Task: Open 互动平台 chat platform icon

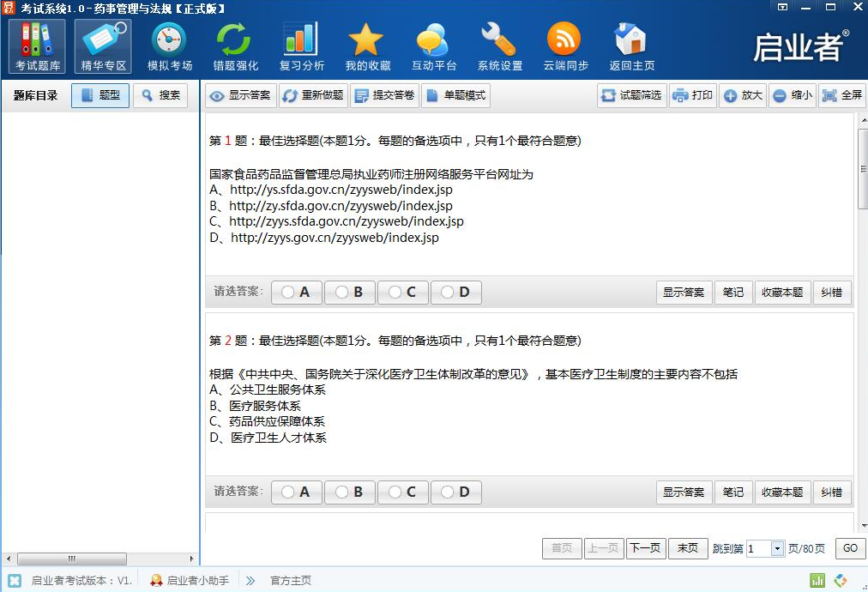Action: point(433,46)
